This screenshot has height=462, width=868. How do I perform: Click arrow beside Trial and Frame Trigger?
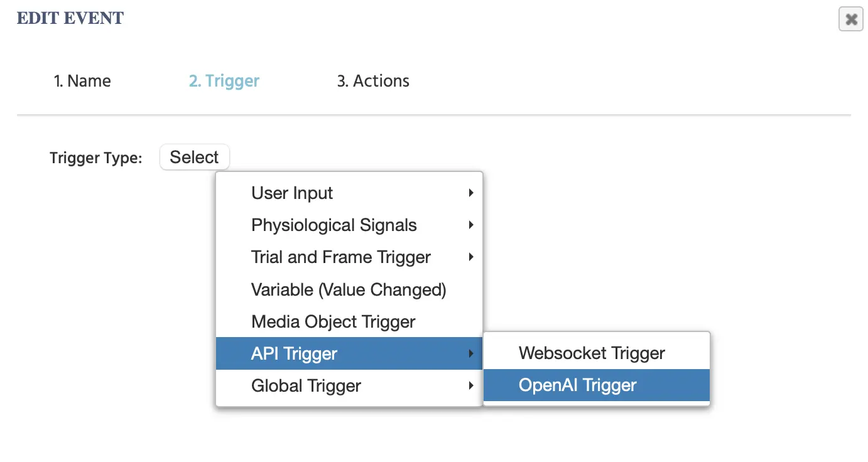(x=471, y=257)
